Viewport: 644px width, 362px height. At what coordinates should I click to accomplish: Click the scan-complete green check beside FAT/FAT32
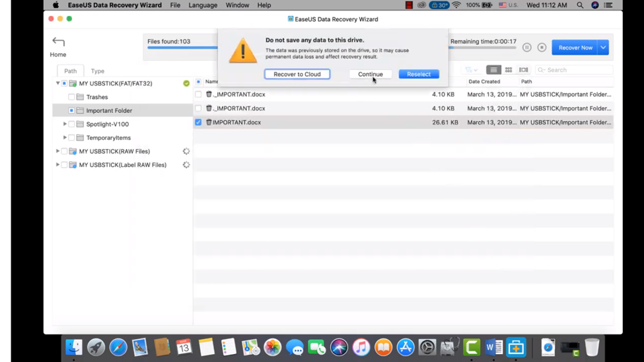(186, 83)
